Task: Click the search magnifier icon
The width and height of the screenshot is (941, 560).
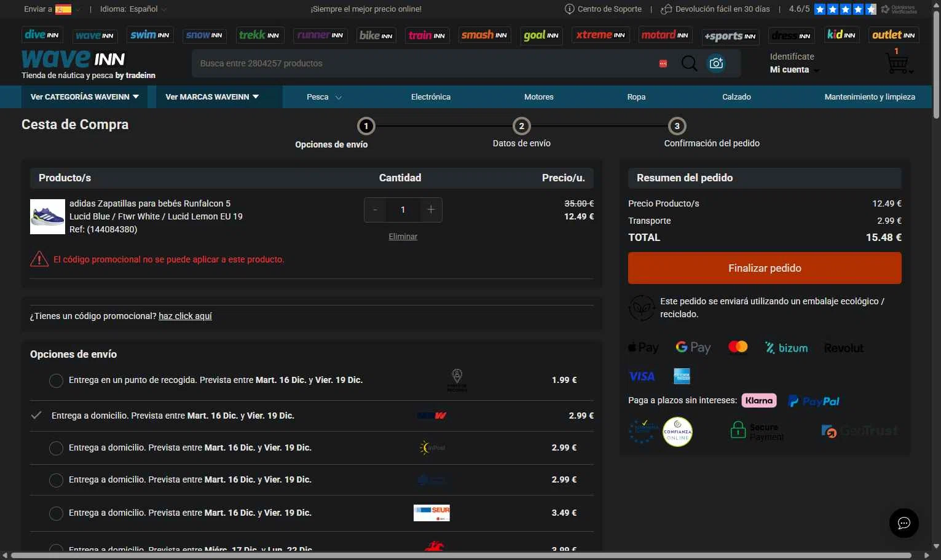Action: (x=690, y=63)
